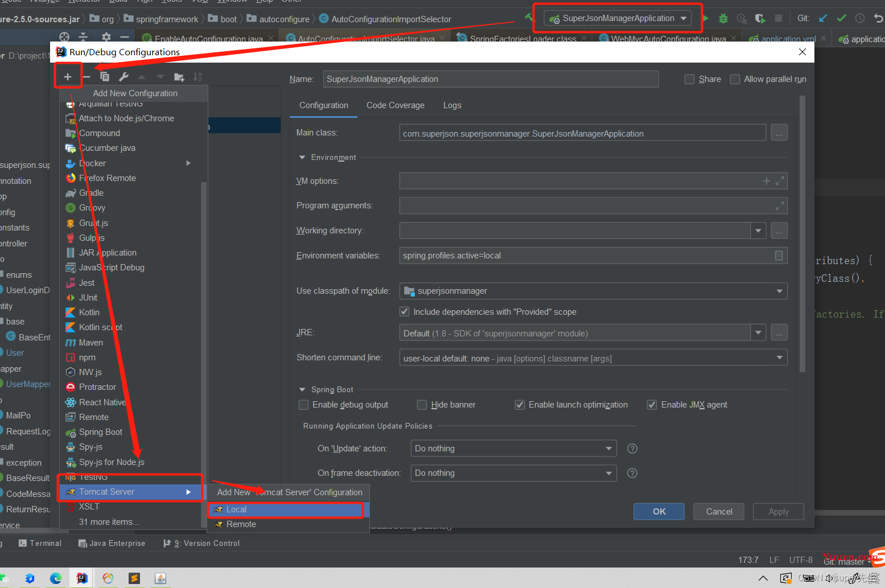This screenshot has width=885, height=588.
Task: Toggle Enable launch optimization checkbox
Action: tap(520, 405)
